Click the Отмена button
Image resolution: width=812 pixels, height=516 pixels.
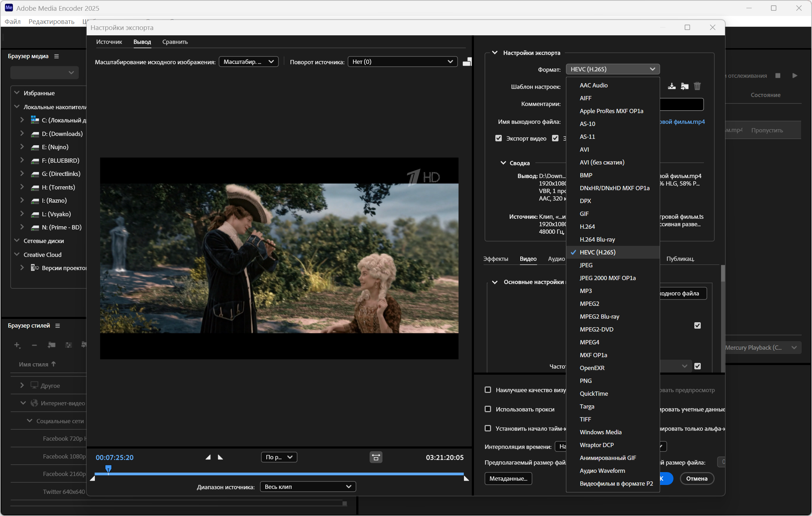click(696, 479)
